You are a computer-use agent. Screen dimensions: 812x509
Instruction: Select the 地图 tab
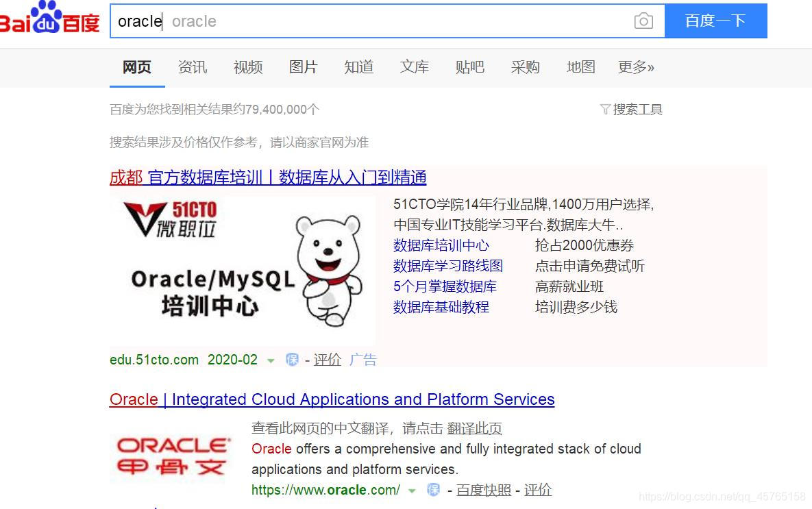[580, 67]
